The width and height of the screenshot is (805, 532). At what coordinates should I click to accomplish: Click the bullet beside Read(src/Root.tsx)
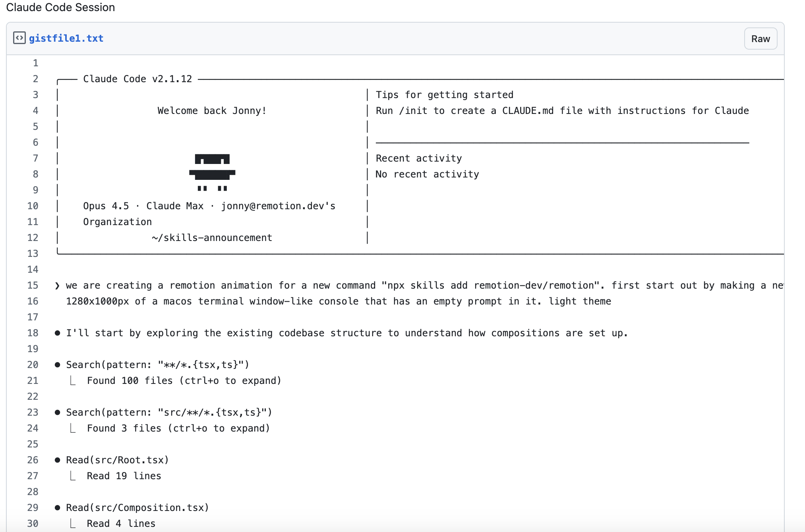click(x=58, y=460)
